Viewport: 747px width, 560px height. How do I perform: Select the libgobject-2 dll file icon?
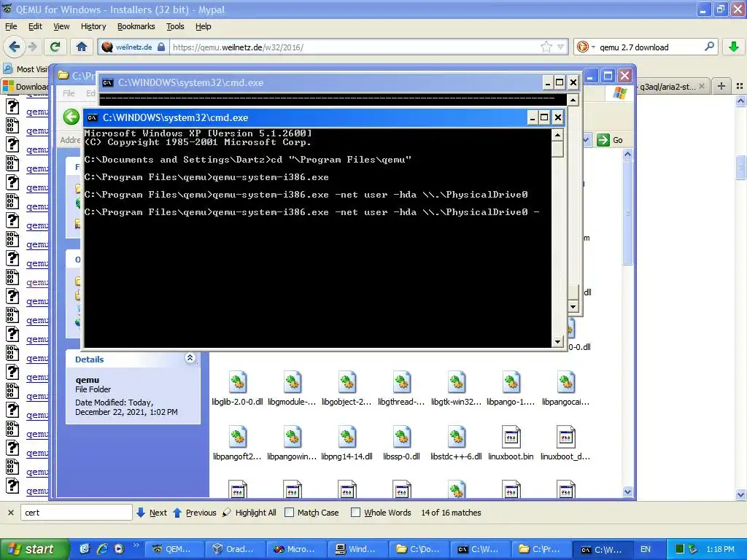click(x=347, y=382)
